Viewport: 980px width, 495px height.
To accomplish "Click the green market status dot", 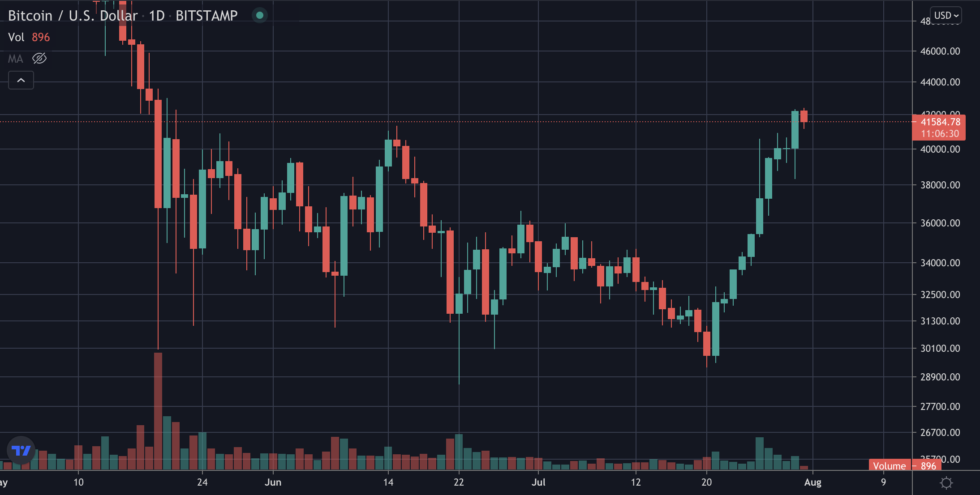I will (x=259, y=16).
